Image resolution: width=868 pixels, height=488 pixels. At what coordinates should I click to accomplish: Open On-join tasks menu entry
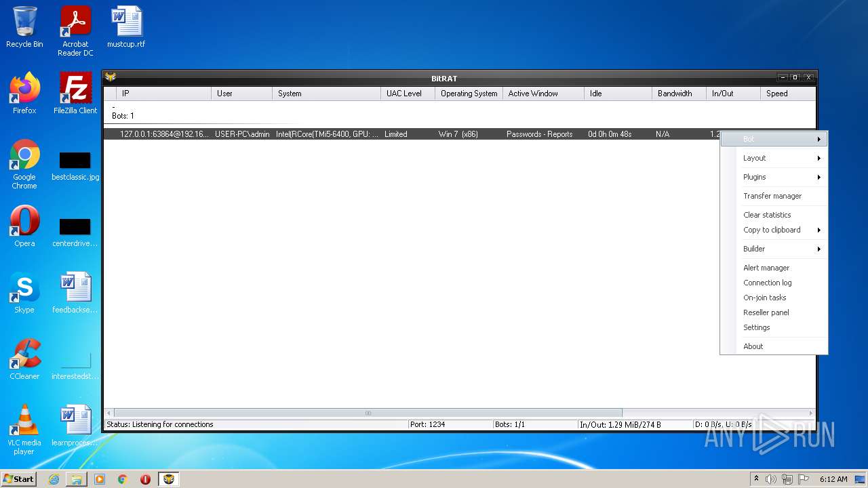point(774,298)
